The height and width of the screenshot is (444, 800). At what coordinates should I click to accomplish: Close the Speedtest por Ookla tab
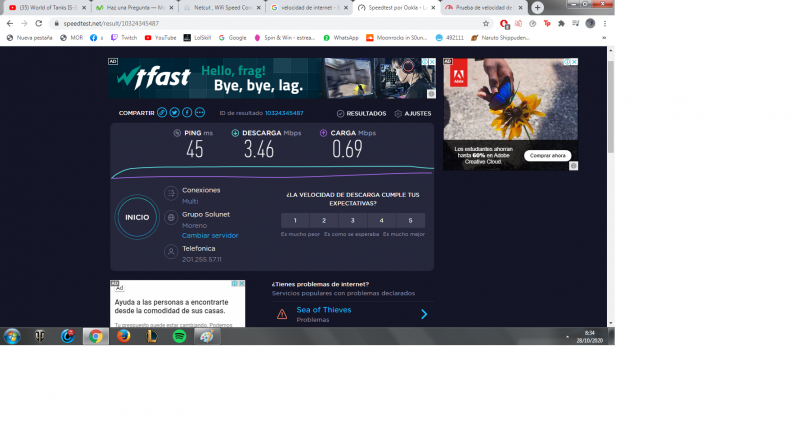[x=433, y=8]
